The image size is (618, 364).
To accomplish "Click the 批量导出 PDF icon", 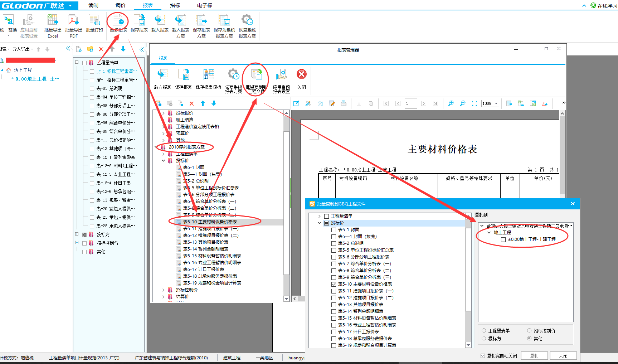I will [73, 26].
